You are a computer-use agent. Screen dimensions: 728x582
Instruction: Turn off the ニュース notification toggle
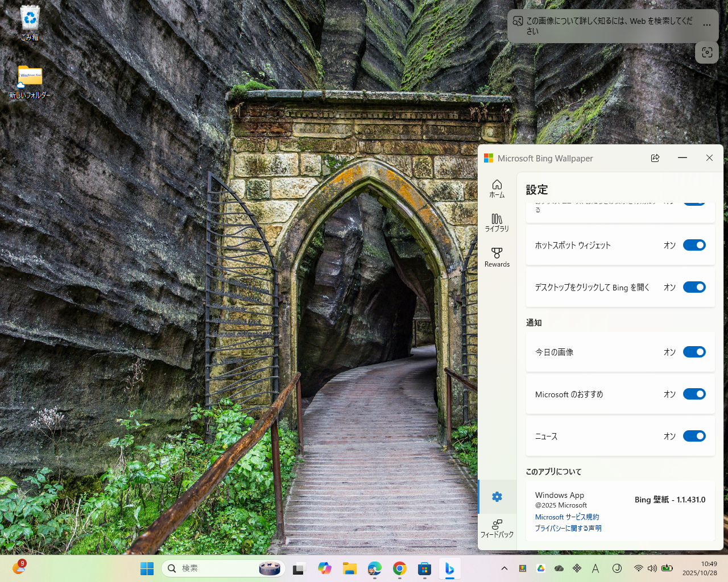tap(694, 436)
